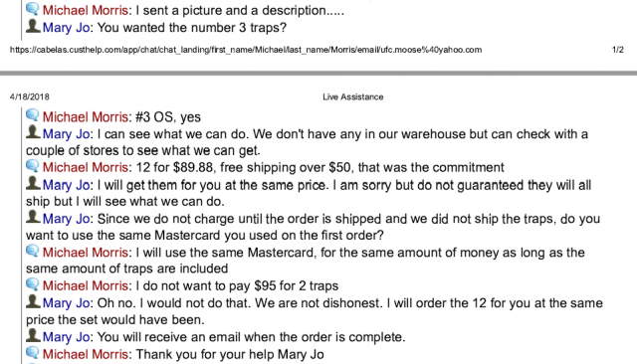
Task: Click Mary Jo name in 'I will get them for you' line
Action: [x=66, y=185]
